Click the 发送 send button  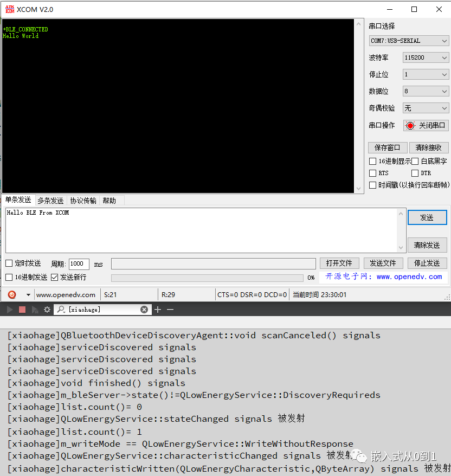tap(427, 217)
